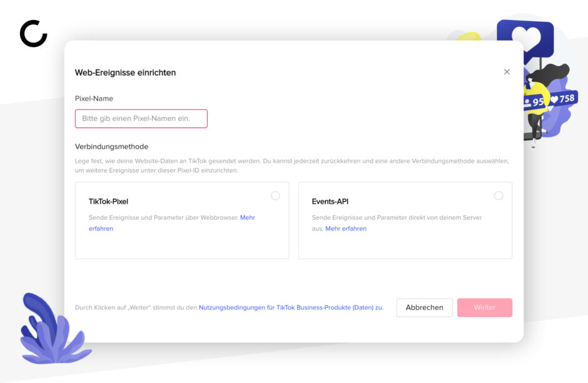
Task: Click the heart speech bubble illustration
Action: (525, 39)
